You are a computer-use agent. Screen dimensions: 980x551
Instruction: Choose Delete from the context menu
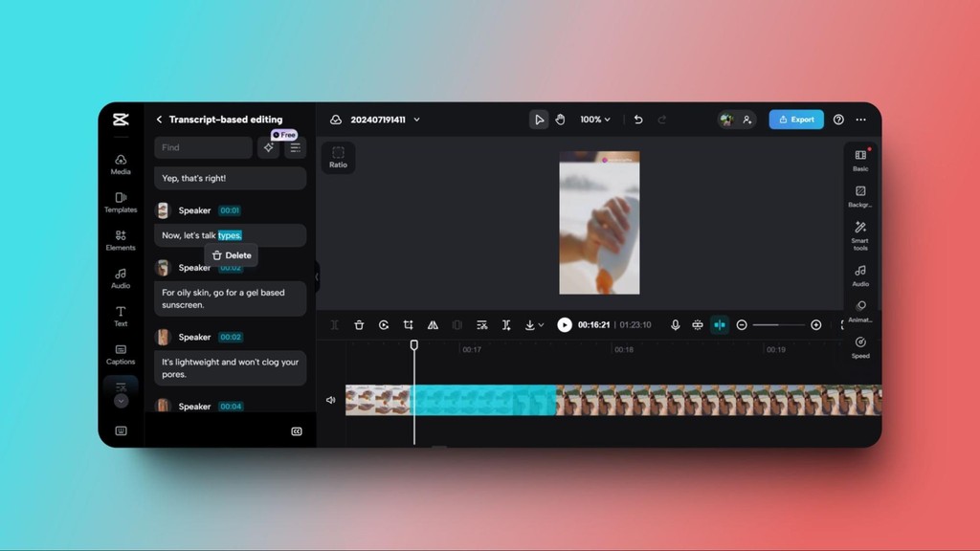click(x=231, y=255)
